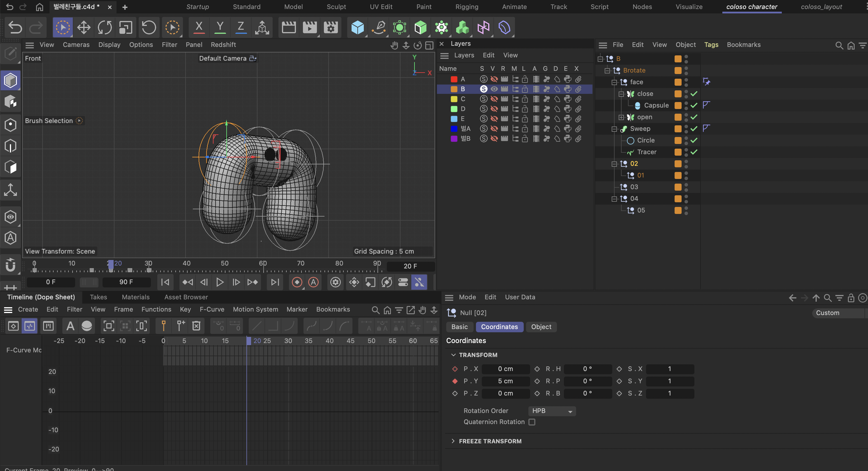The width and height of the screenshot is (868, 471).
Task: Toggle Z axis lock
Action: pos(241,27)
